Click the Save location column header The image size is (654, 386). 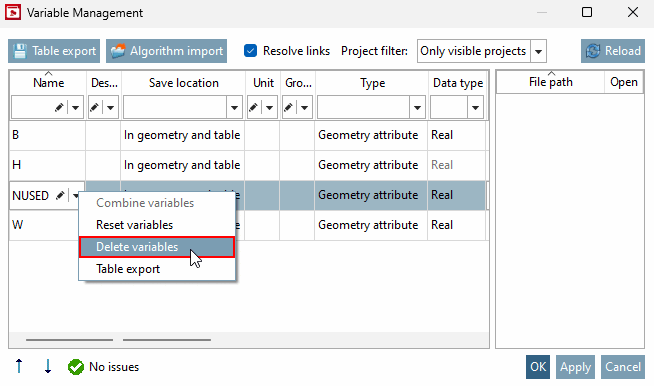(184, 83)
